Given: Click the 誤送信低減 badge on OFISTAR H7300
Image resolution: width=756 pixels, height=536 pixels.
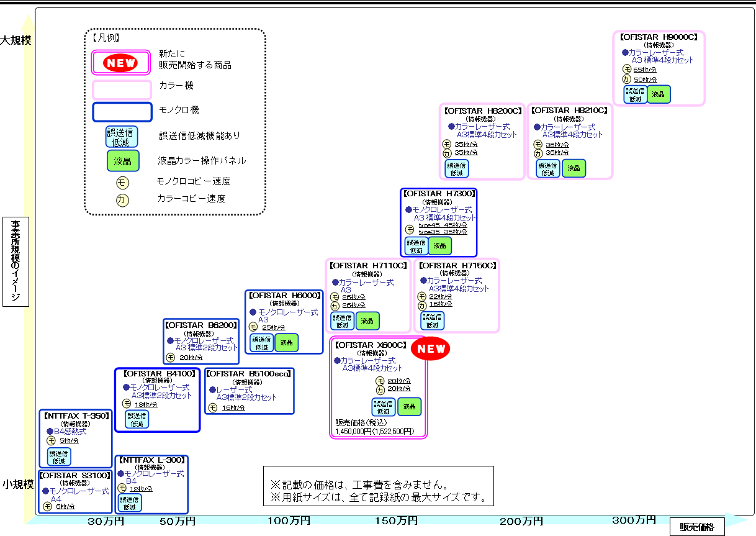Looking at the screenshot, I should tap(416, 246).
